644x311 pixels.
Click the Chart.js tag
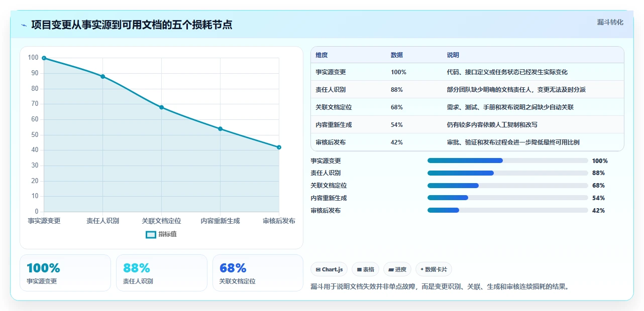[329, 269]
